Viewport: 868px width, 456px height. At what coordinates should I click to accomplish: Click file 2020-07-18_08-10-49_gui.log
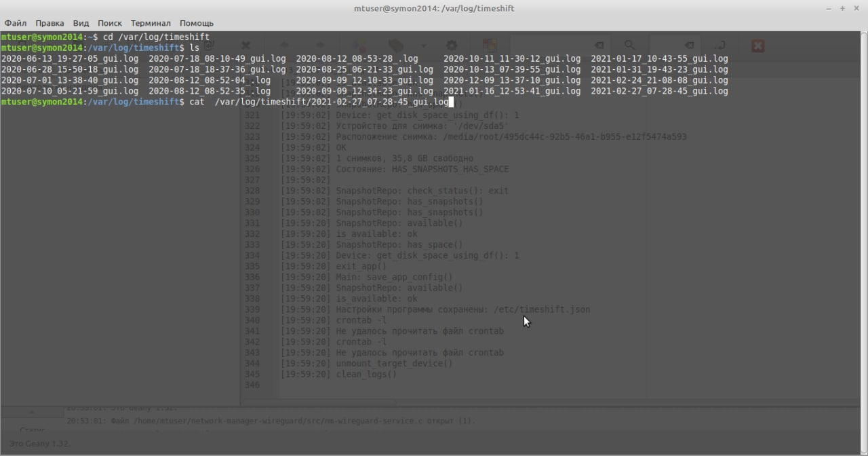coord(217,58)
